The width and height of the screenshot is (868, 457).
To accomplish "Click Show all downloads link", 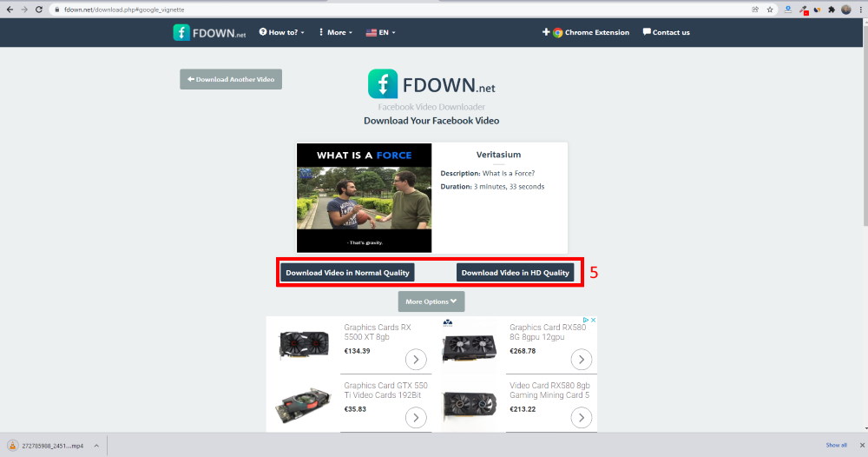I will click(x=836, y=445).
